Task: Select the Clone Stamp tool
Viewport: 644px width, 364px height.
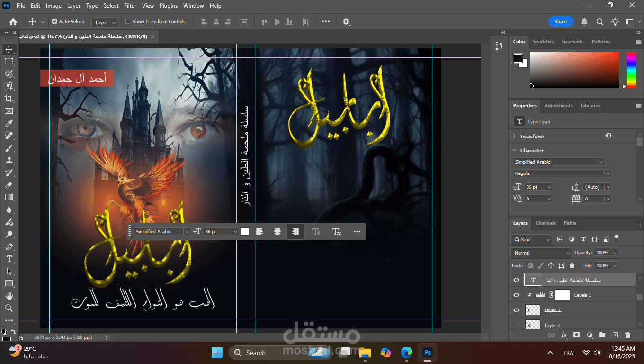Action: coord(9,160)
